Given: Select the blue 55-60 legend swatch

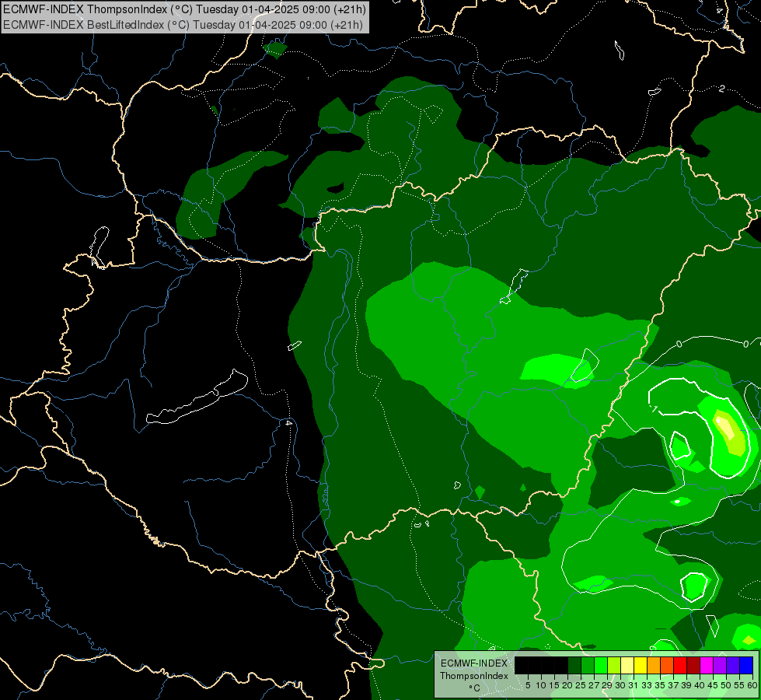Looking at the screenshot, I should pos(746,665).
